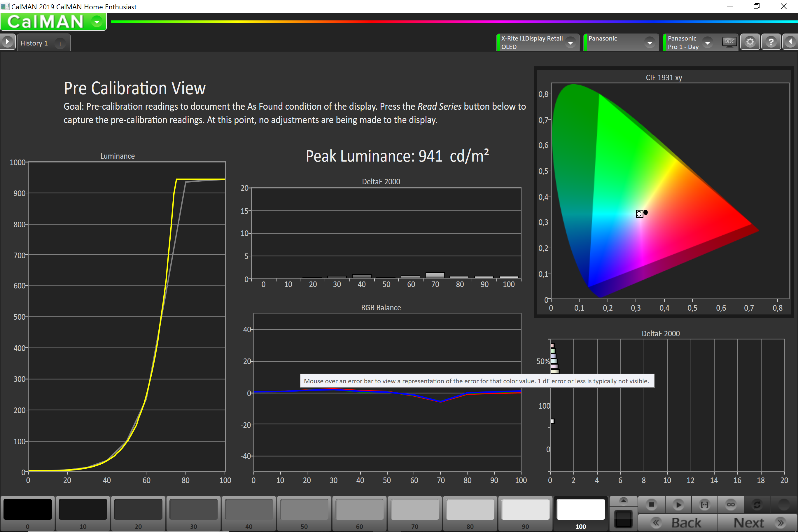
Task: Stop the measurement with the stop button
Action: [x=651, y=505]
